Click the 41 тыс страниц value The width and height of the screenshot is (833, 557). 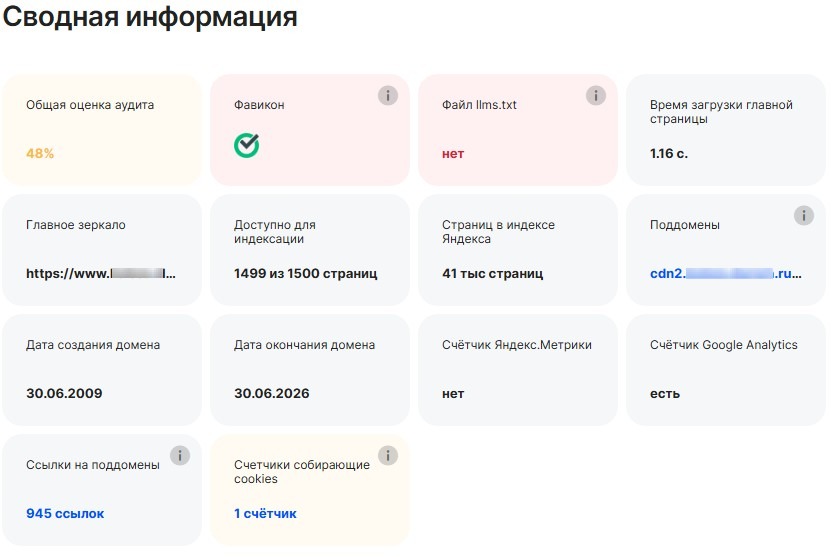click(x=492, y=273)
